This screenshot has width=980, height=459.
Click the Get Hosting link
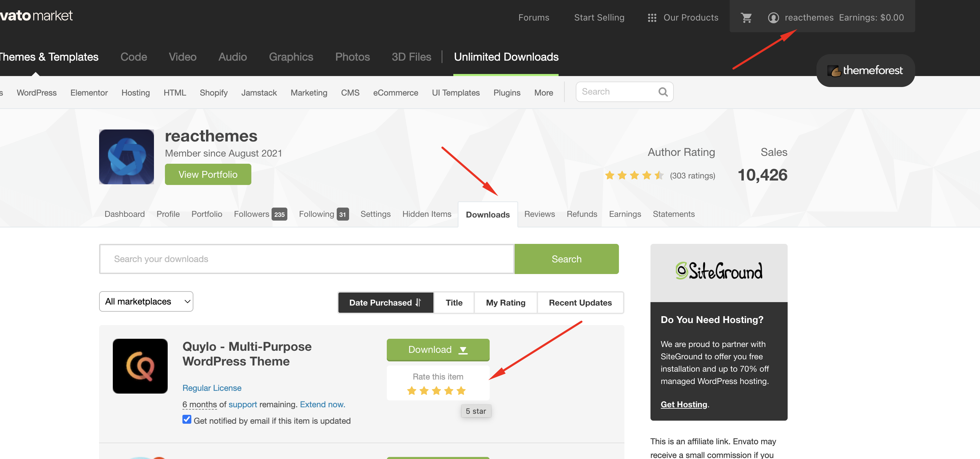[684, 404]
